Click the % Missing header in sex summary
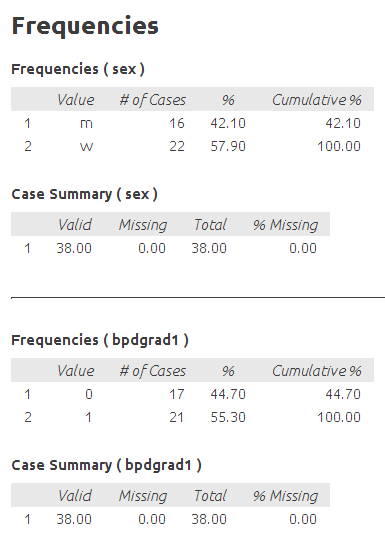Viewport: 385px width, 544px height. 285,225
